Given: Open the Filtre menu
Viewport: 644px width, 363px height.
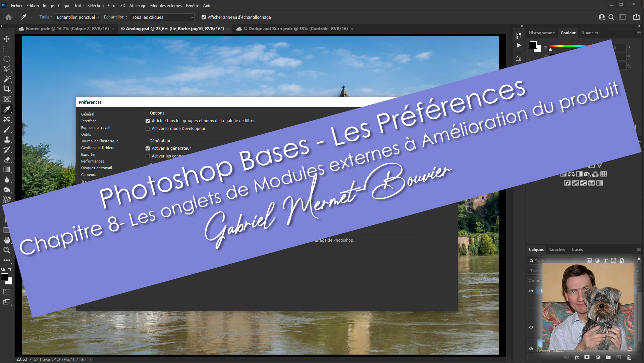Looking at the screenshot, I should coord(112,5).
